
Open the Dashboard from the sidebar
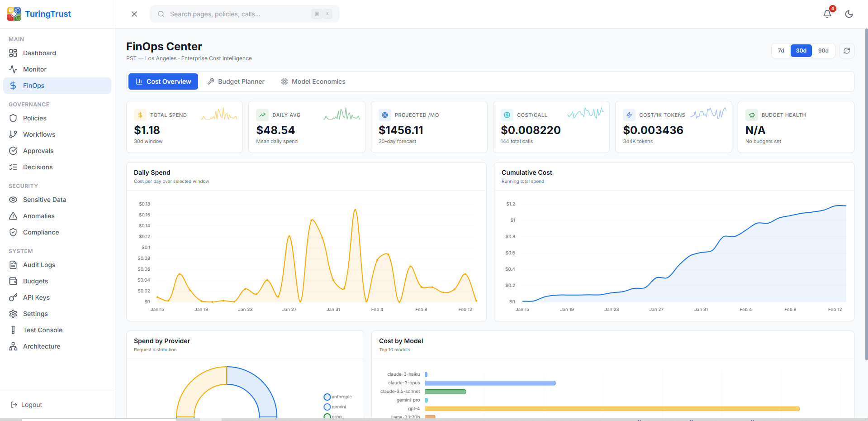click(x=39, y=53)
